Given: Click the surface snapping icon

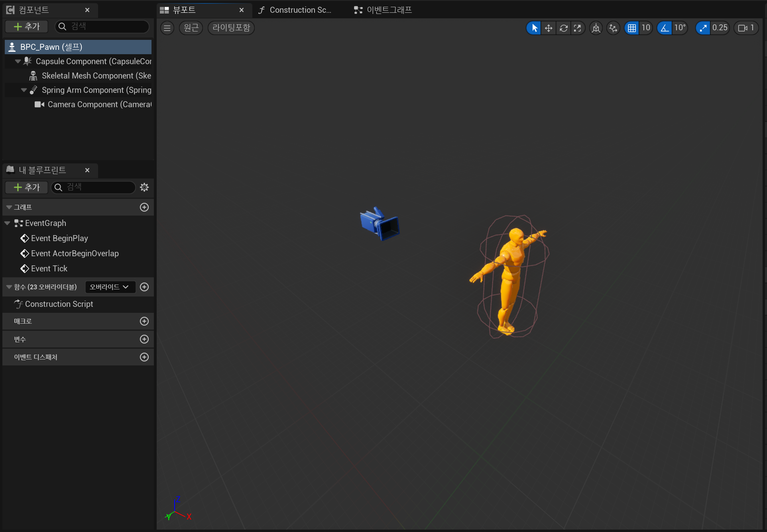Looking at the screenshot, I should tap(613, 28).
